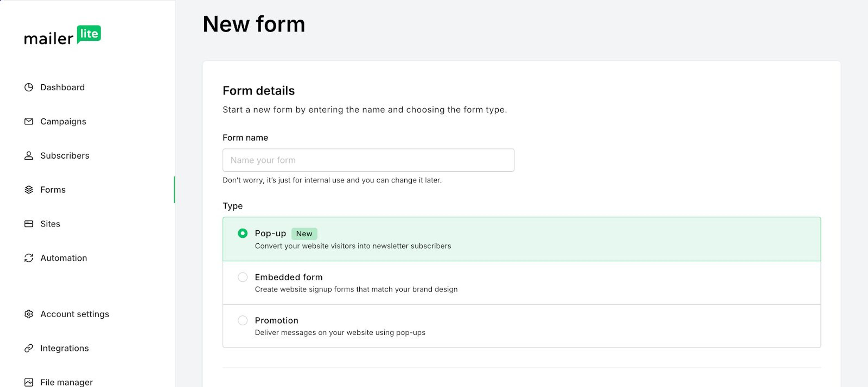Open the Dashboard menu item
This screenshot has height=387, width=868.
pos(62,87)
